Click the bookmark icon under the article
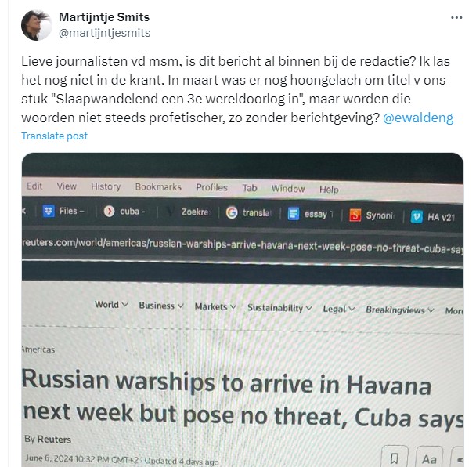Image resolution: width=476 pixels, height=467 pixels. (394, 458)
